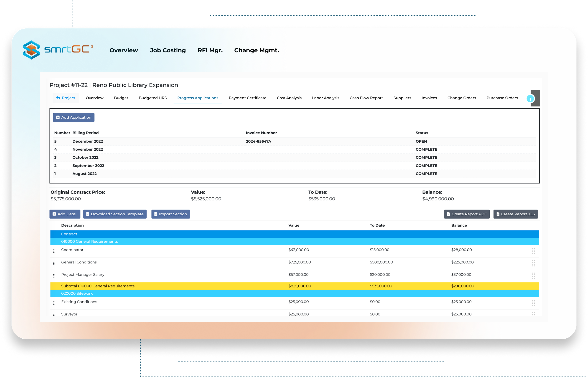The height and width of the screenshot is (377, 588).
Task: Open kebab menu for General Conditions row
Action: [54, 263]
